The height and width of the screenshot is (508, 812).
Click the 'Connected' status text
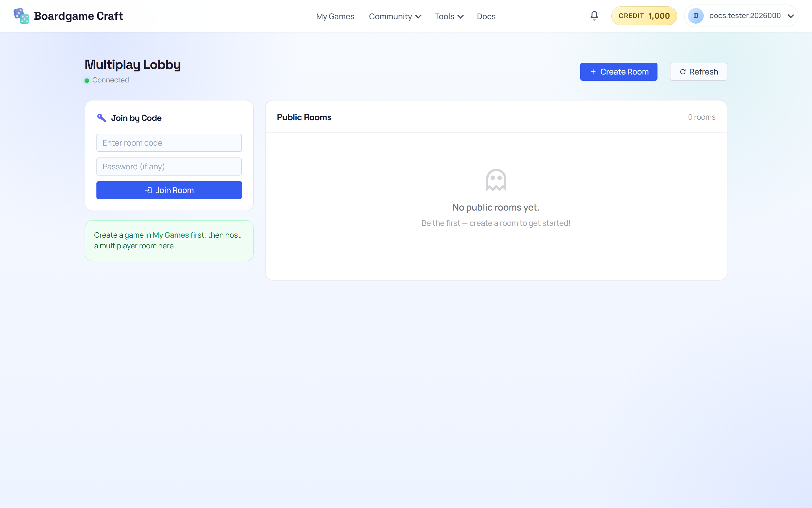click(x=111, y=80)
